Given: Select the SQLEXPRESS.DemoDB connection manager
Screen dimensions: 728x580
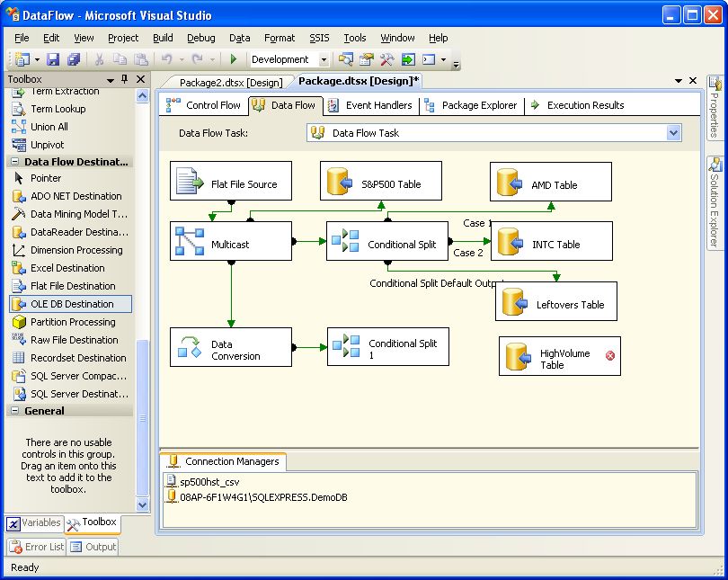Looking at the screenshot, I should (x=257, y=497).
